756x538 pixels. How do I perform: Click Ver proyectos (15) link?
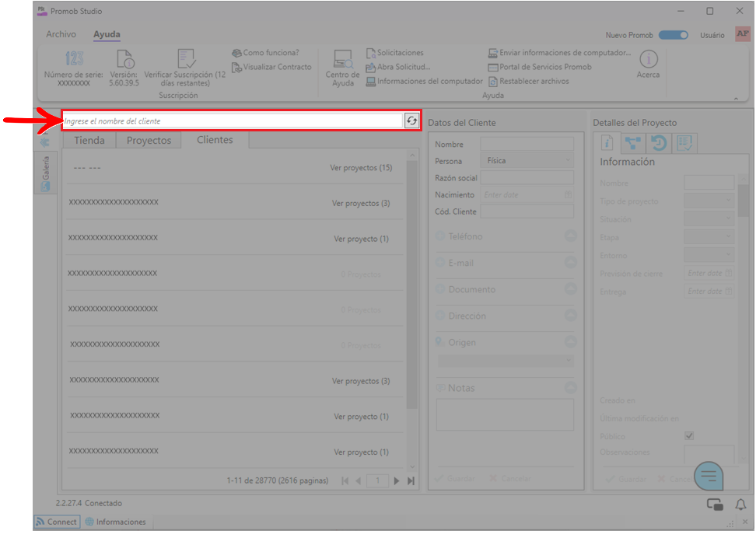361,168
